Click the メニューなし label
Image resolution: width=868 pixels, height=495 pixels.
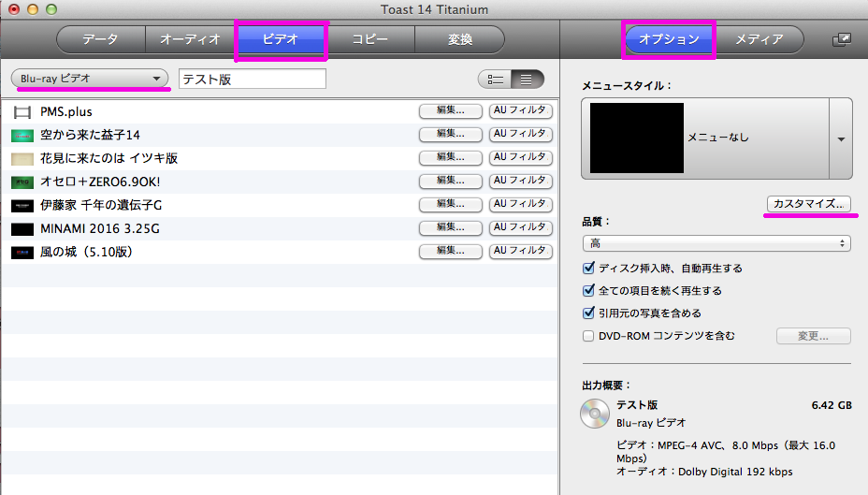click(718, 138)
